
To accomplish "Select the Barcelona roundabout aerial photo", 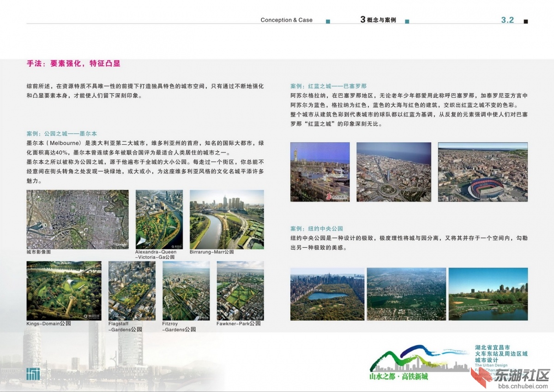I will point(394,172).
